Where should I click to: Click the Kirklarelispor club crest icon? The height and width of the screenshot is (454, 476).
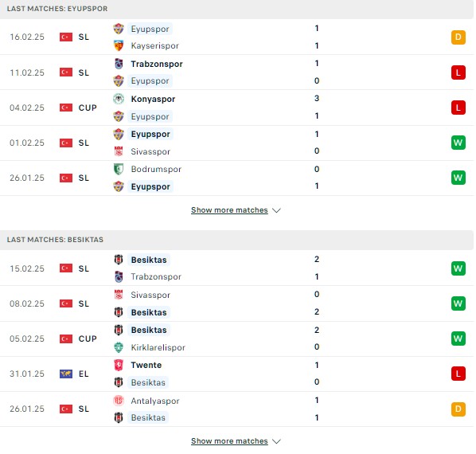119,347
